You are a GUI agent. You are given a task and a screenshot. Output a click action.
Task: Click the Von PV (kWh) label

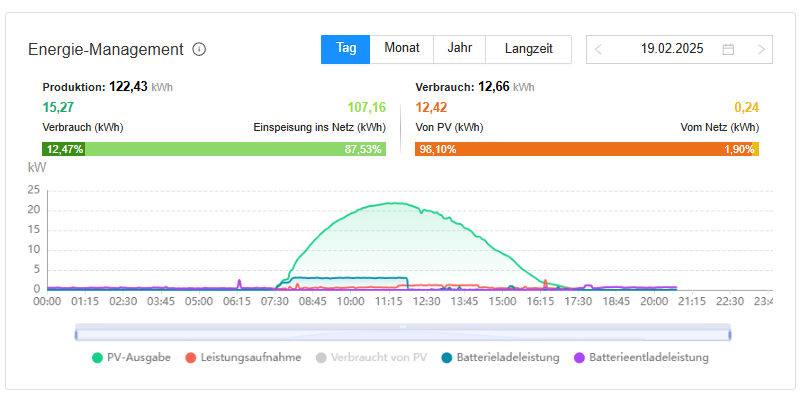(449, 127)
